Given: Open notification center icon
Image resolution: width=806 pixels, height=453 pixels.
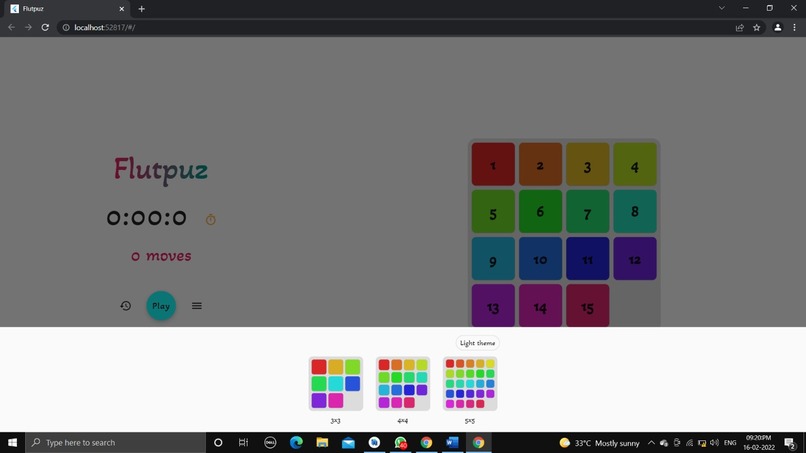Looking at the screenshot, I should (791, 443).
